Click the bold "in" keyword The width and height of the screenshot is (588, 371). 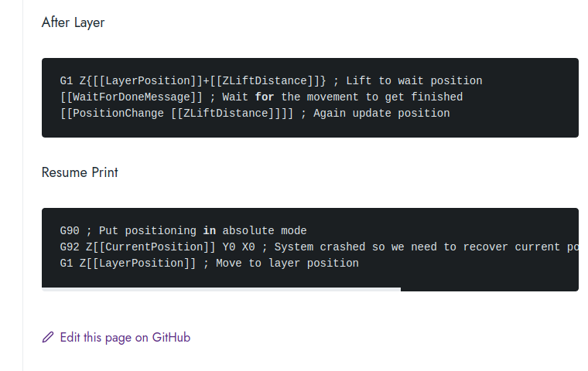click(x=210, y=230)
